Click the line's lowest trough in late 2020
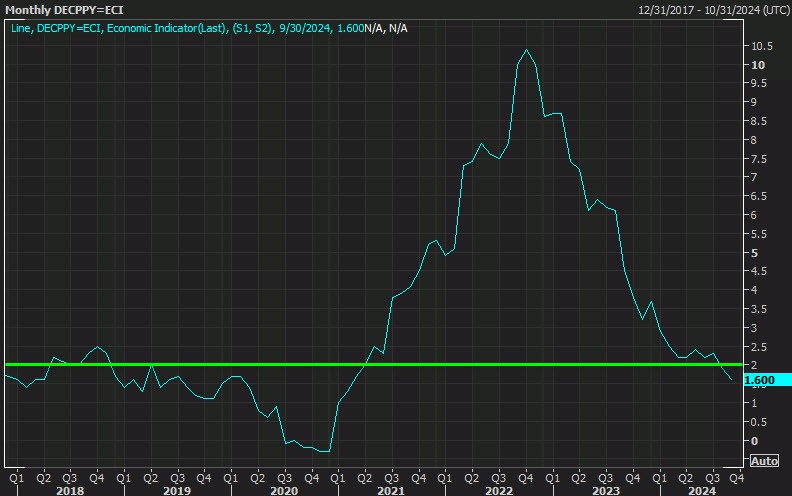The height and width of the screenshot is (496, 792). [323, 452]
